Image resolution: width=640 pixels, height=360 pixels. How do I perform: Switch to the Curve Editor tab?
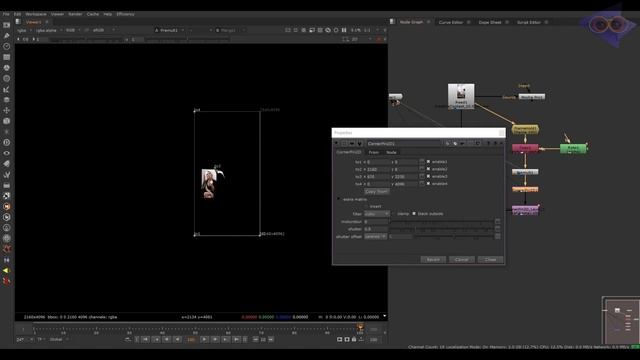click(451, 22)
